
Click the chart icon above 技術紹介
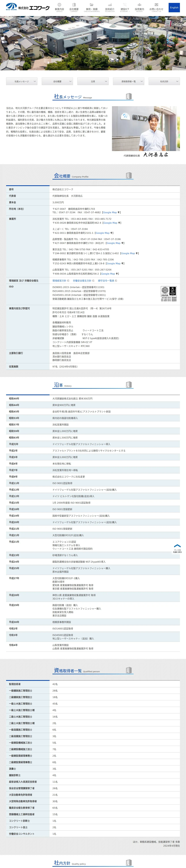(110, 5)
